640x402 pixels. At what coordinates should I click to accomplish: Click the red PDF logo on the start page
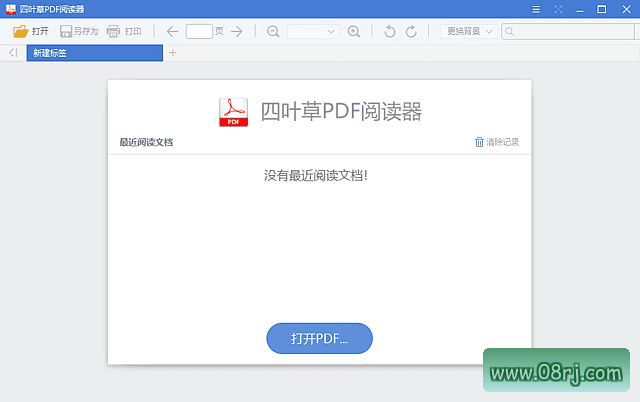click(x=233, y=112)
